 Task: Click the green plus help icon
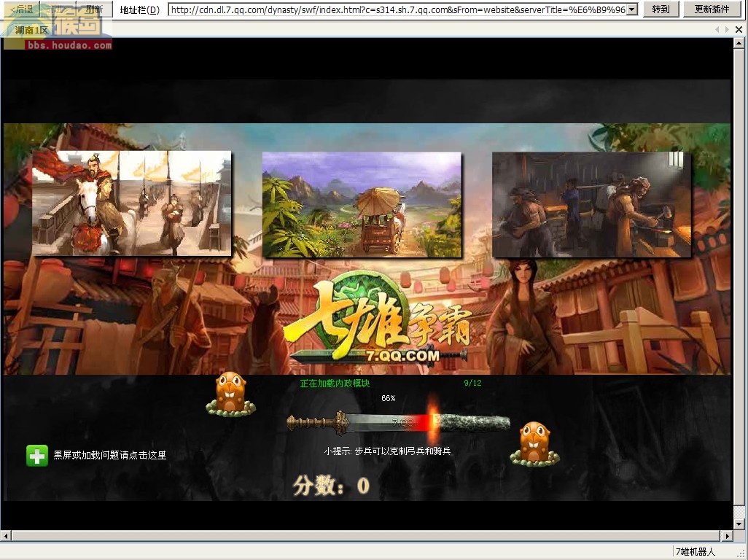tap(36, 456)
